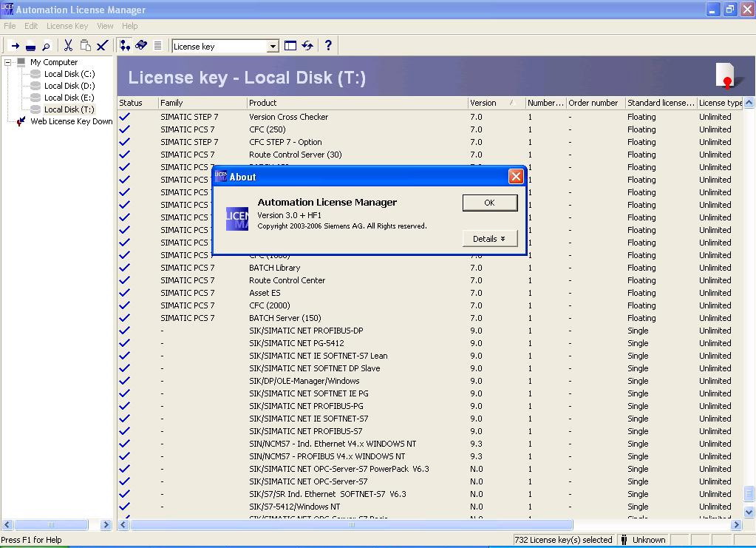
Task: Open help with the question mark icon
Action: (x=328, y=45)
